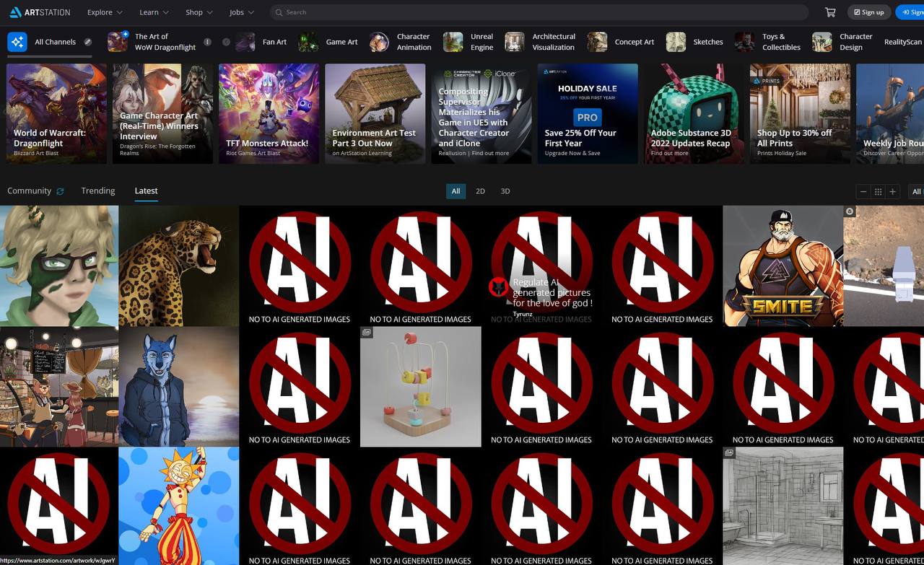
Task: Click the grid view icon
Action: coord(878,191)
